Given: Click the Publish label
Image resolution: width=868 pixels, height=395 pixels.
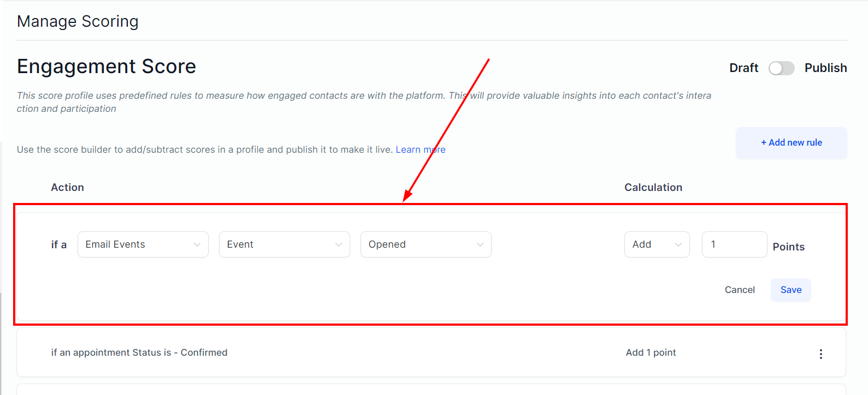Looking at the screenshot, I should tap(825, 68).
